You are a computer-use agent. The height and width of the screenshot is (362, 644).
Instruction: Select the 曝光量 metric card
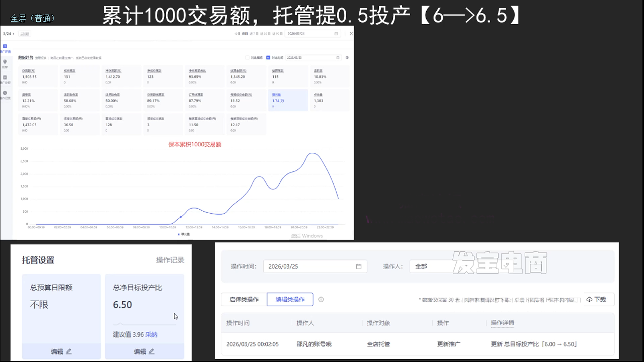coord(288,100)
